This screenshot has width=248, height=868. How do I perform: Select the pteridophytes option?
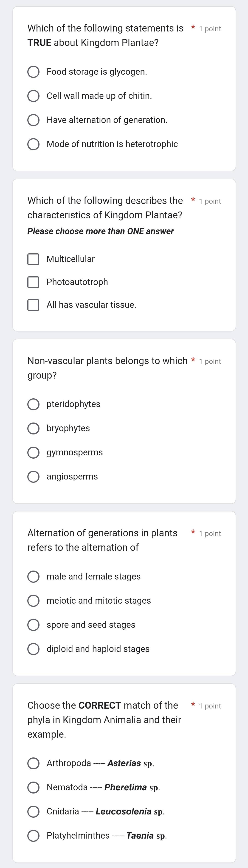(33, 404)
